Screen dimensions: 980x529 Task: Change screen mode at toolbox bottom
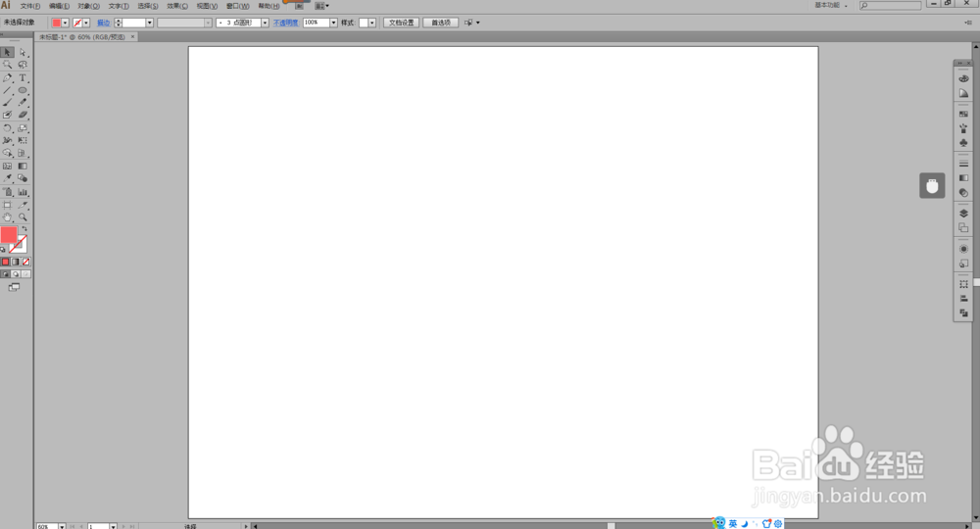[14, 287]
